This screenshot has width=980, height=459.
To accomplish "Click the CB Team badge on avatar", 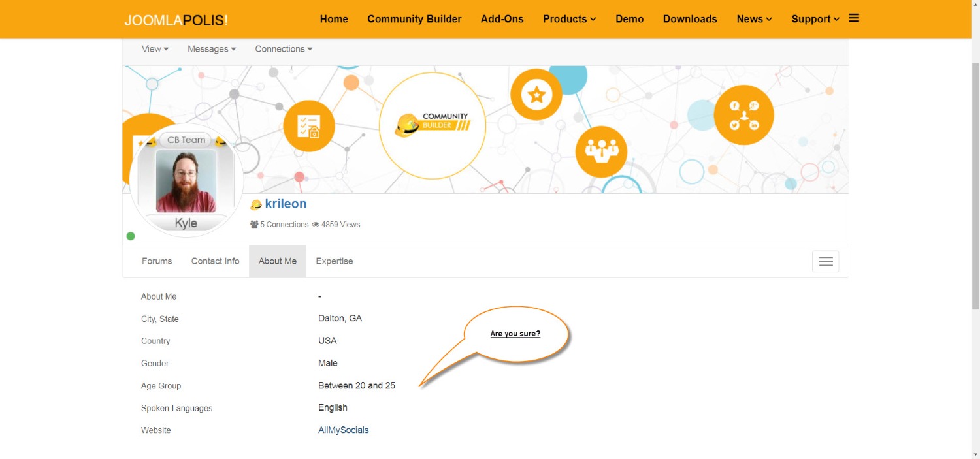I will coord(186,140).
